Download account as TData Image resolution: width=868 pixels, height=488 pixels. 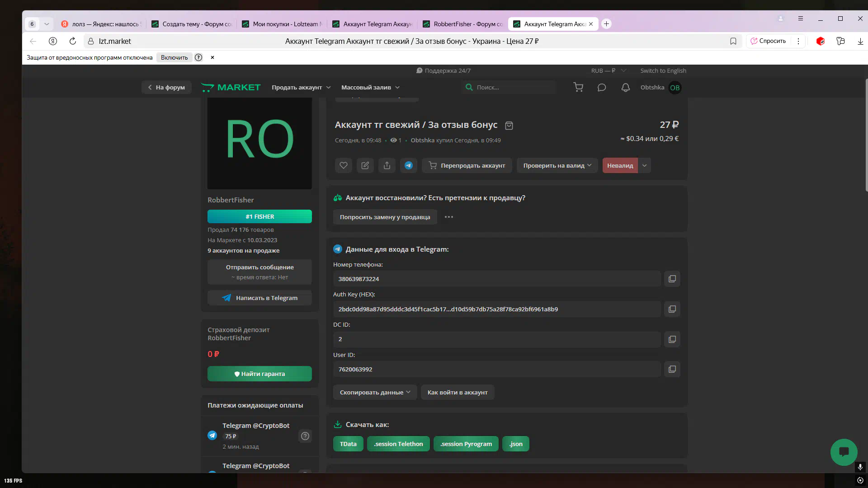pyautogui.click(x=348, y=444)
